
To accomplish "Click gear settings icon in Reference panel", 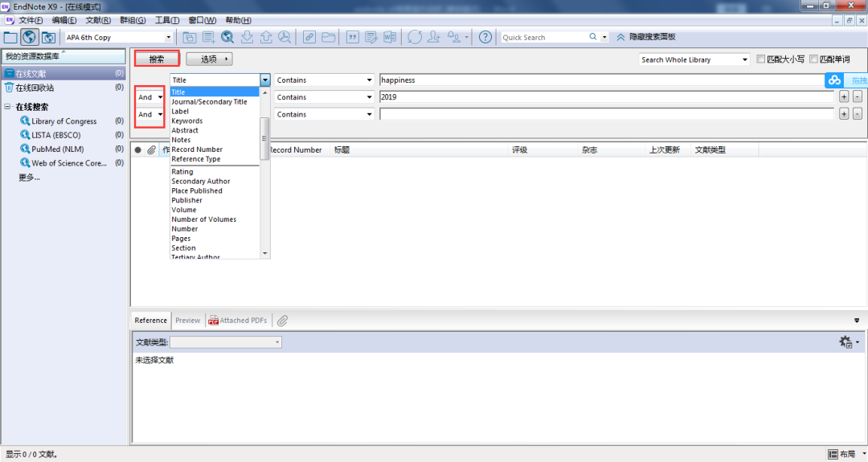I will point(845,342).
